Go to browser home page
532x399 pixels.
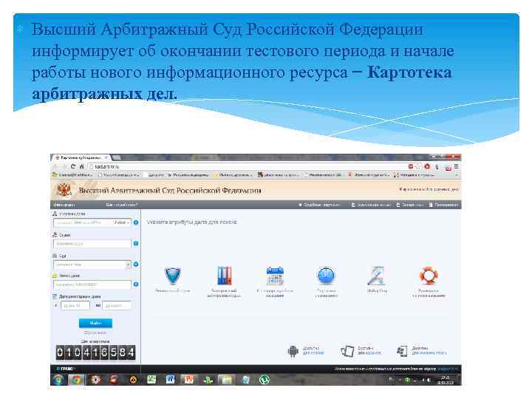[x=81, y=166]
